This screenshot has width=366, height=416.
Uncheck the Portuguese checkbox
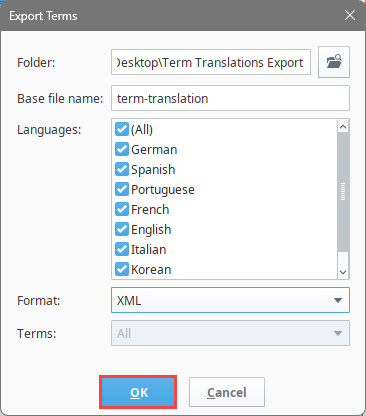[122, 189]
